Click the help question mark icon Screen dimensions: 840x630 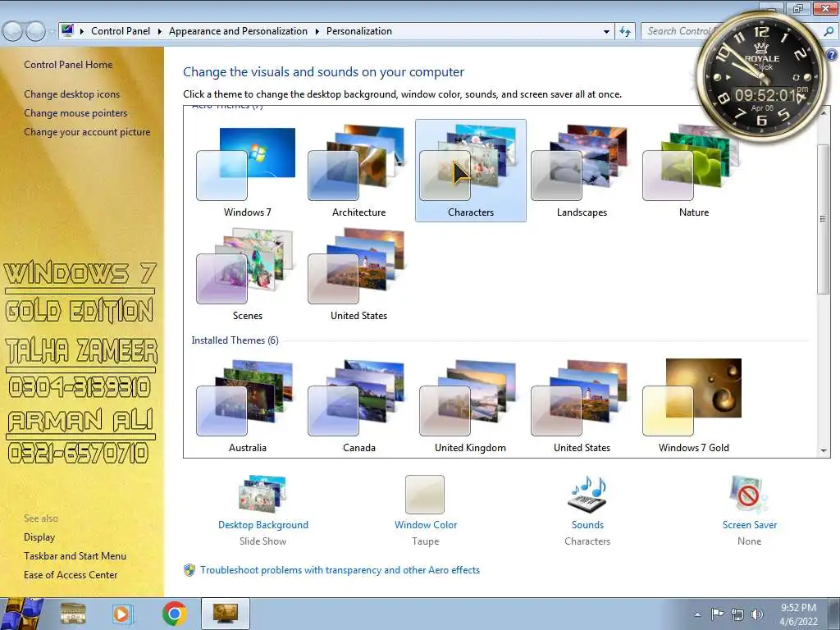coord(833,55)
